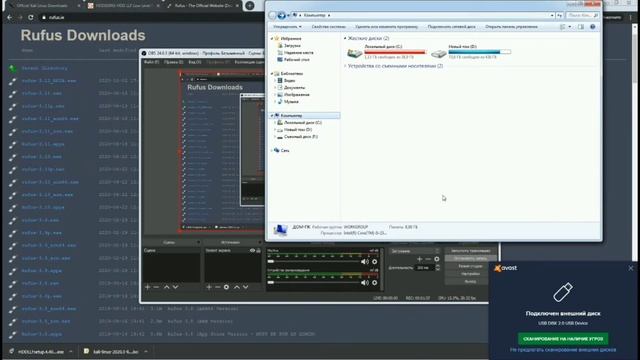Adjust second mixer channel volume slider
This screenshot has height=360, width=640.
pyautogui.click(x=313, y=282)
